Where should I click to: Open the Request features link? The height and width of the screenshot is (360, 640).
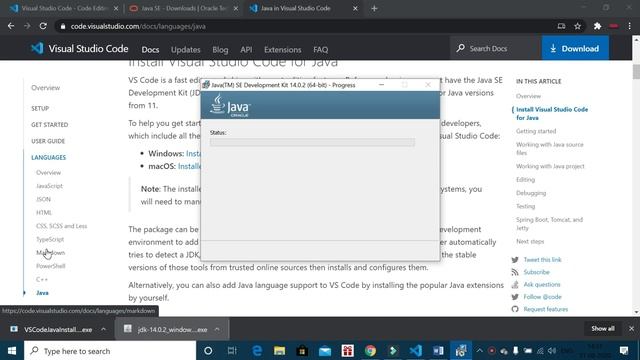(x=545, y=309)
